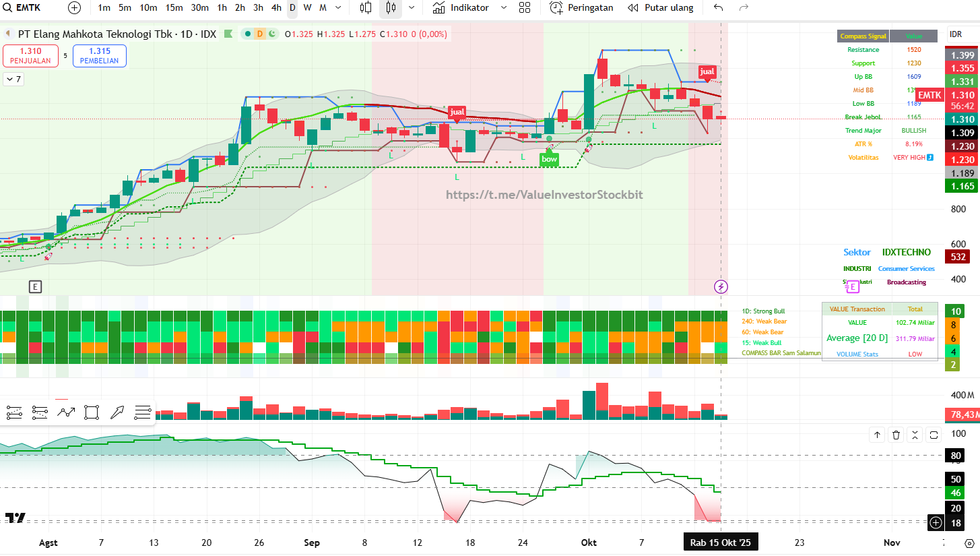Click the red EMTK price scale label

point(930,96)
